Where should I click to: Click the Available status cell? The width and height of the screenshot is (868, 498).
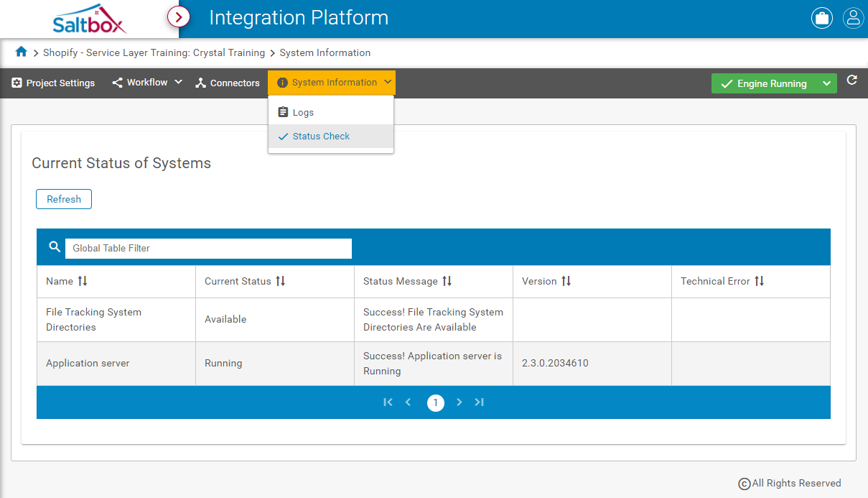point(275,320)
